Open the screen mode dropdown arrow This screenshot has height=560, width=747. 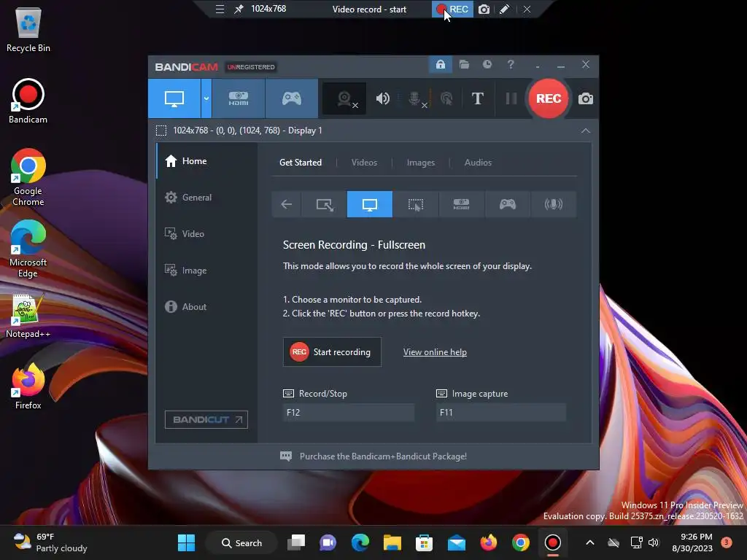pyautogui.click(x=206, y=98)
